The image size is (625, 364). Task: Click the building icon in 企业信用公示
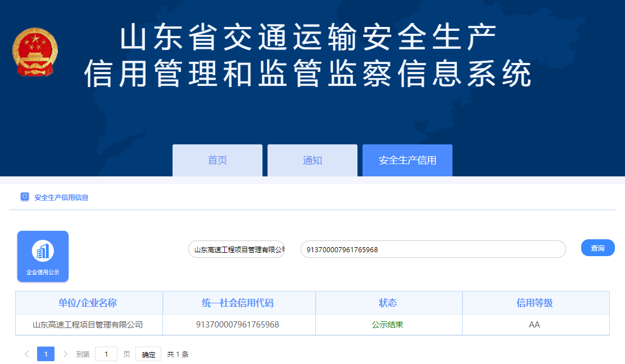pyautogui.click(x=43, y=251)
